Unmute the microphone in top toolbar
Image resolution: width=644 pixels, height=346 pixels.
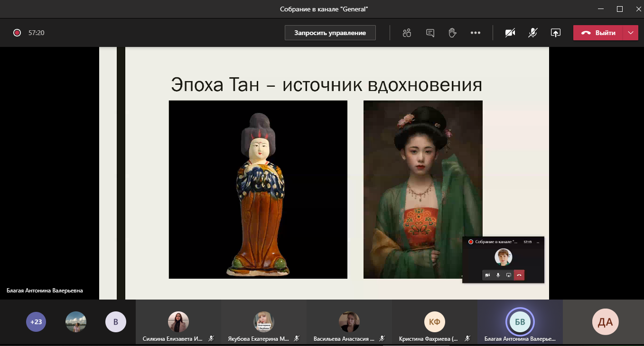click(533, 33)
